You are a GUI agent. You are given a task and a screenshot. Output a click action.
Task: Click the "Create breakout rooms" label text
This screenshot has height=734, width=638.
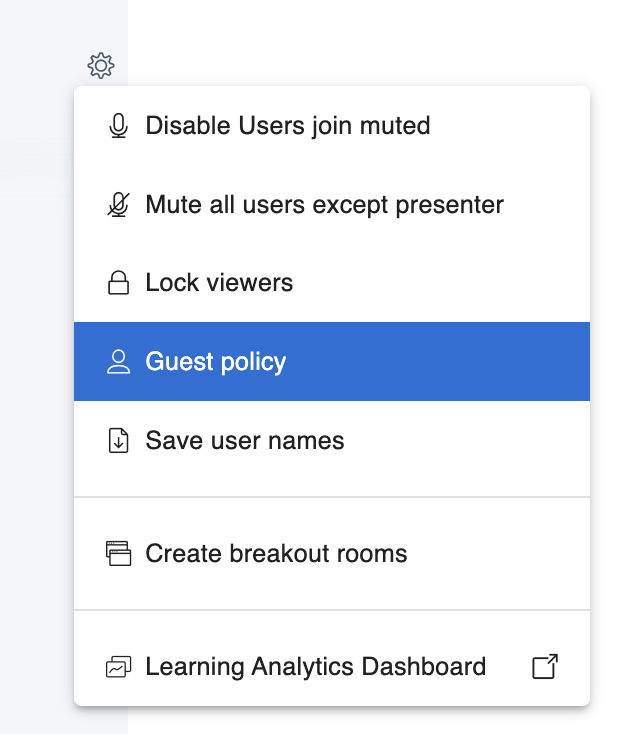(x=276, y=553)
